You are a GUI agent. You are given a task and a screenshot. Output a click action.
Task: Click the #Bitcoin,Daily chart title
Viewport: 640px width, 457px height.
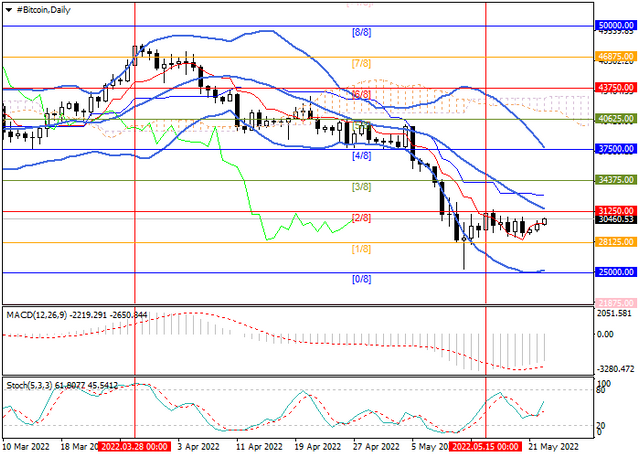tap(44, 10)
